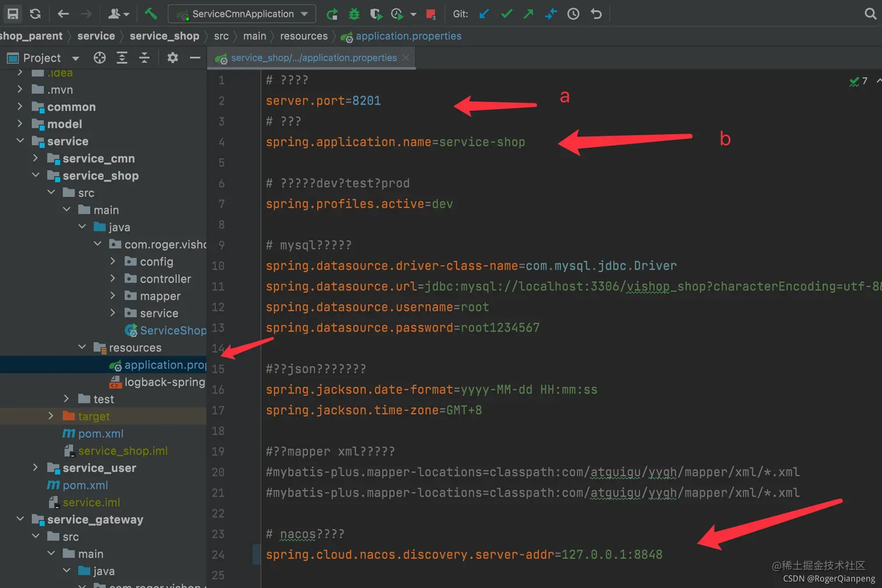Collapse the service module folder

[20, 141]
